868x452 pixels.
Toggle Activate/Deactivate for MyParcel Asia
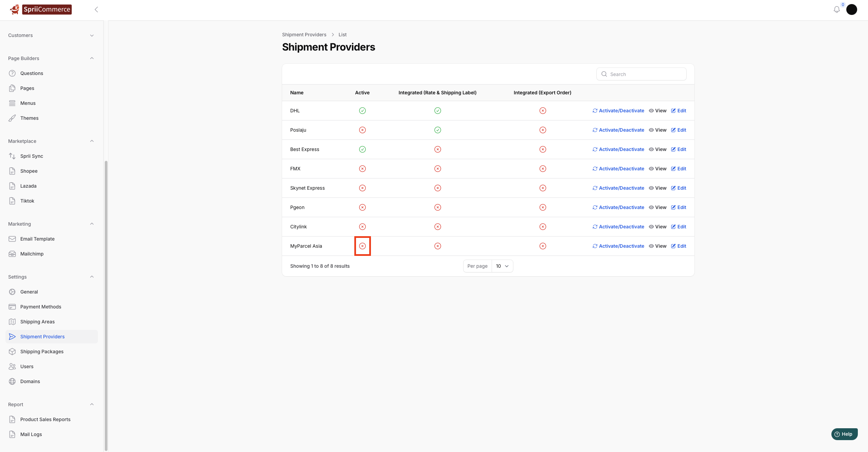(x=618, y=246)
